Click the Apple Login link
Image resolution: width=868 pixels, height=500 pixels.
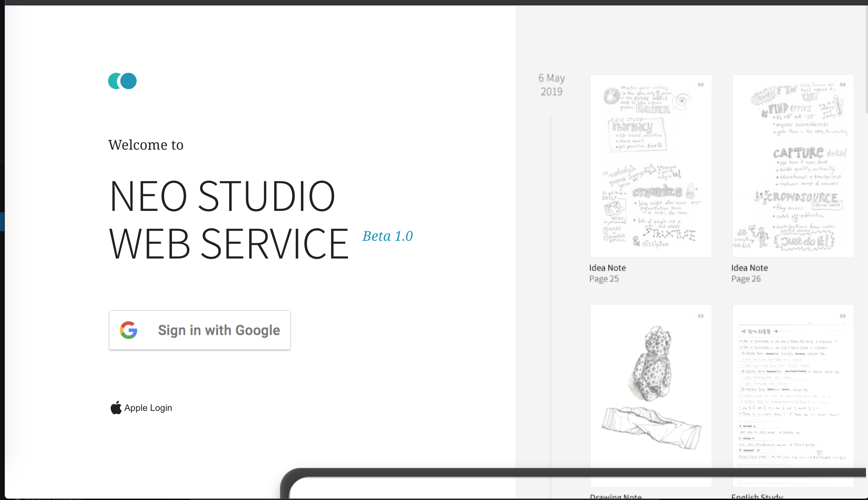point(141,407)
